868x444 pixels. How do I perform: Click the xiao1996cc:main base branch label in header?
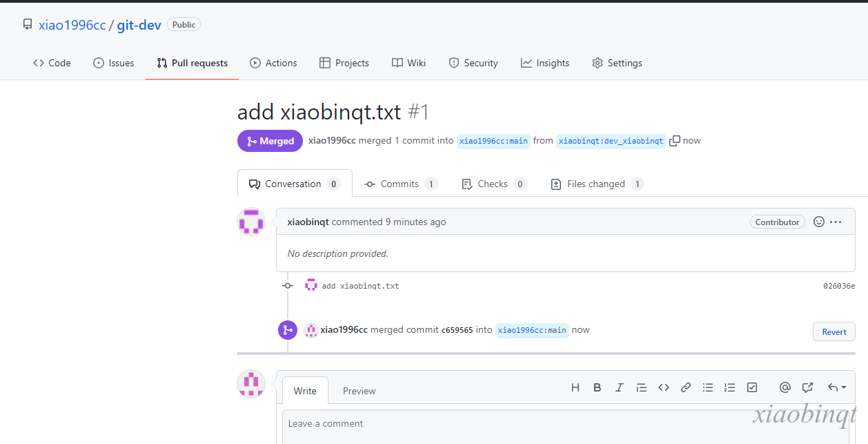pos(493,141)
